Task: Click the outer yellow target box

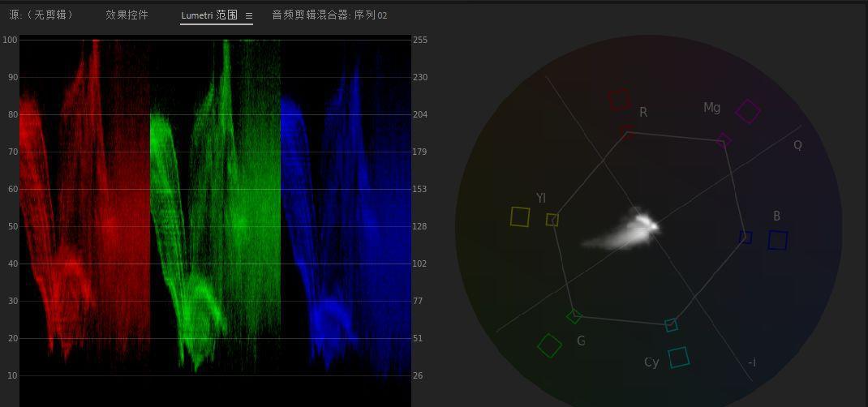Action: 520,216
